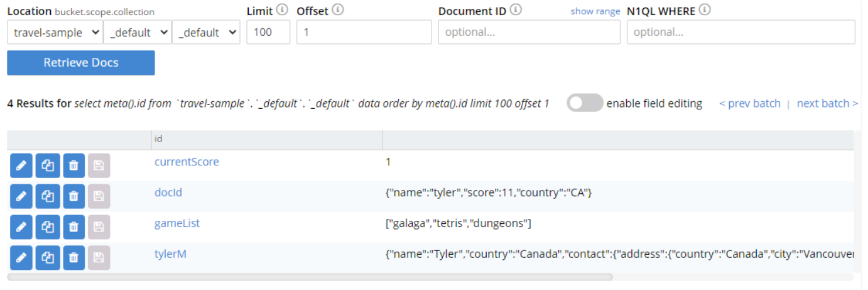Click the docId JSON with name tyler

click(x=489, y=192)
